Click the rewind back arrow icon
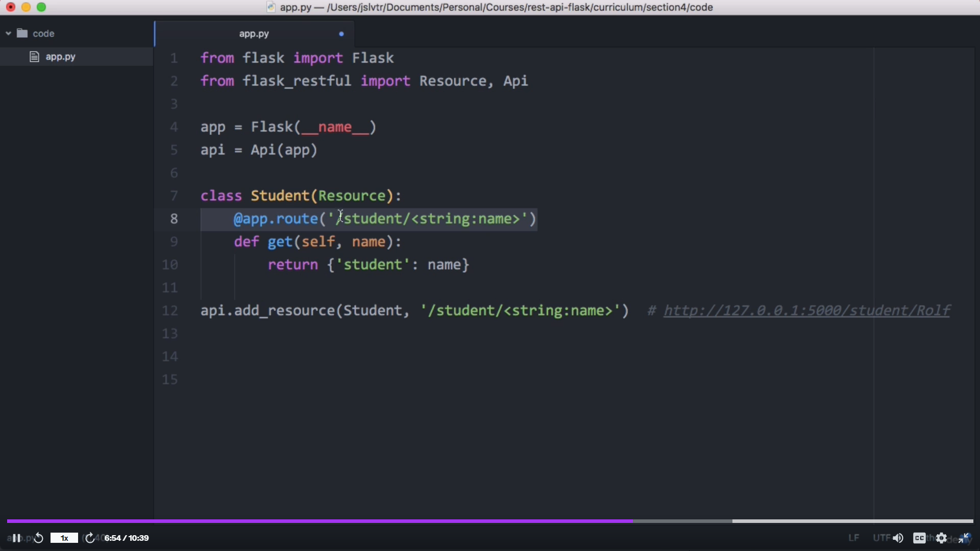This screenshot has height=551, width=980. 39,538
